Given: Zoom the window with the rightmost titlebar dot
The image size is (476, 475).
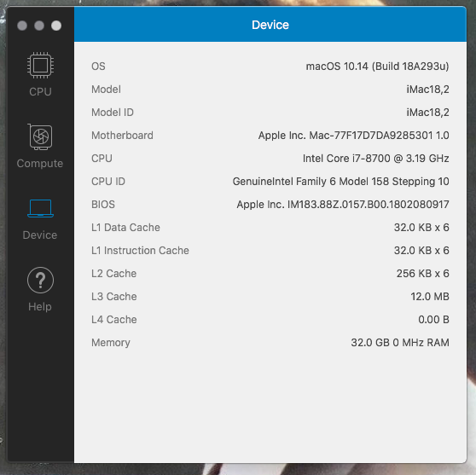Looking at the screenshot, I should tap(56, 26).
